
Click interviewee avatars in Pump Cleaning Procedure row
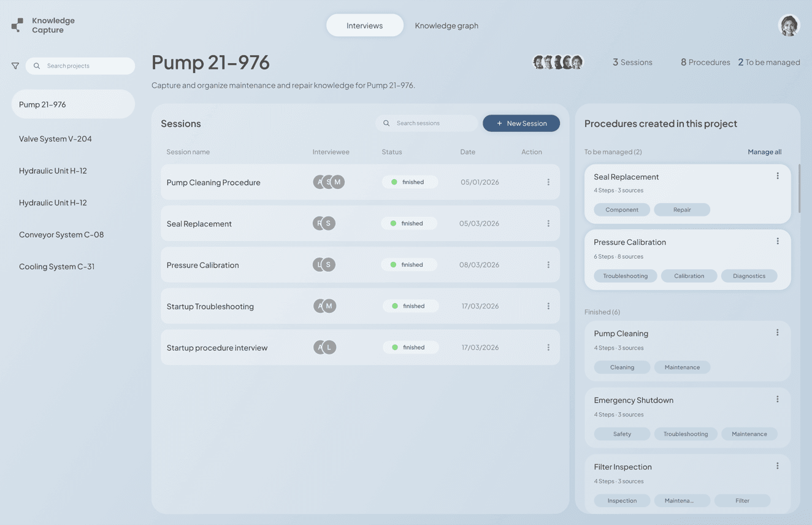pos(329,182)
